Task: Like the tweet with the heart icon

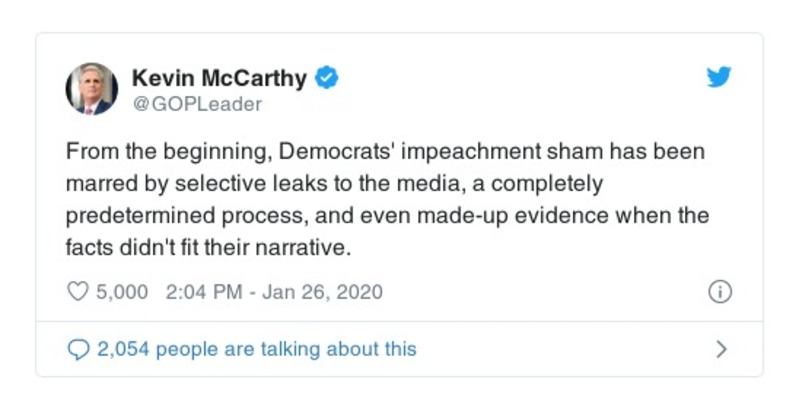Action: point(77,292)
